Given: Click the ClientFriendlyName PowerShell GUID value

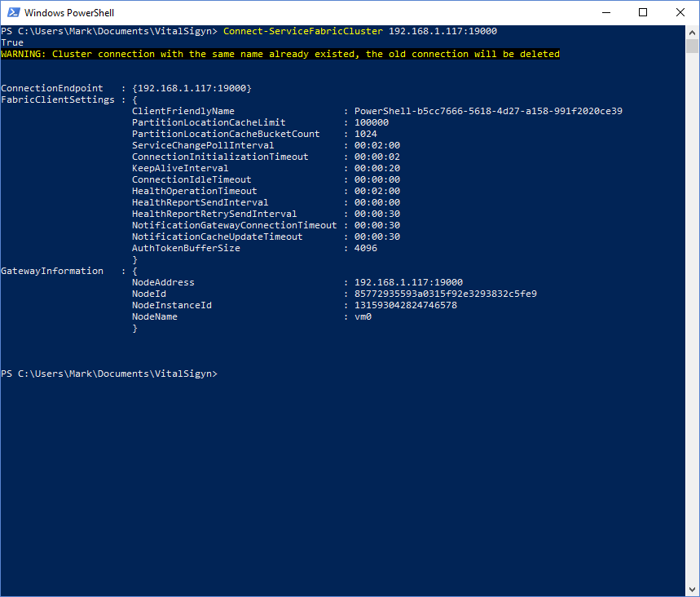Looking at the screenshot, I should point(488,111).
